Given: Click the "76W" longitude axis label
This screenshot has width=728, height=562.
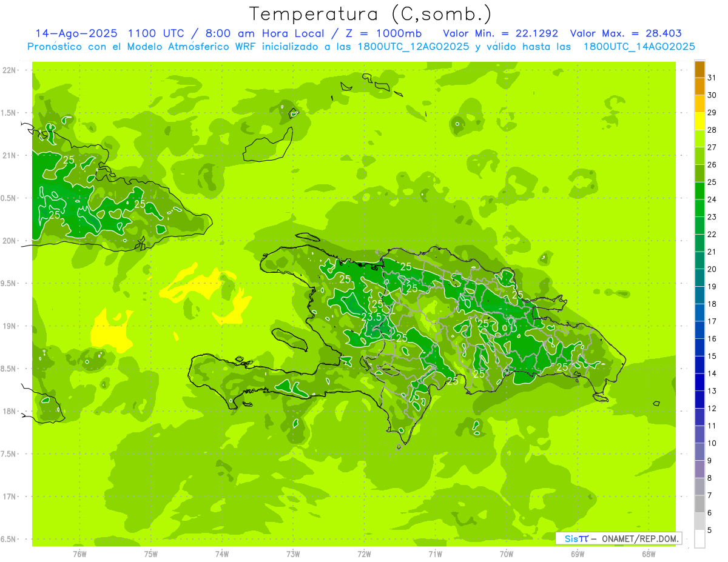Looking at the screenshot, I should point(79,554).
